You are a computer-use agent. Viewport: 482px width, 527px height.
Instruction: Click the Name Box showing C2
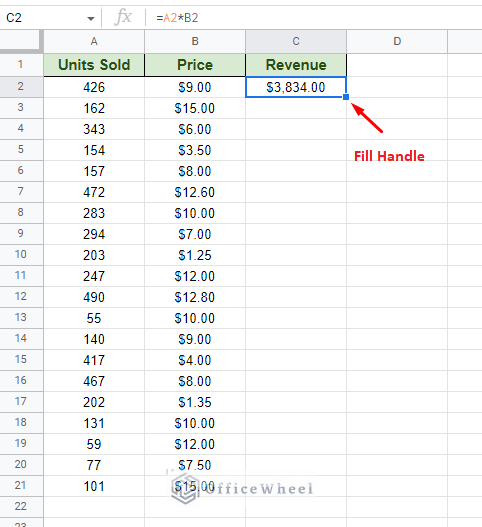pos(50,17)
